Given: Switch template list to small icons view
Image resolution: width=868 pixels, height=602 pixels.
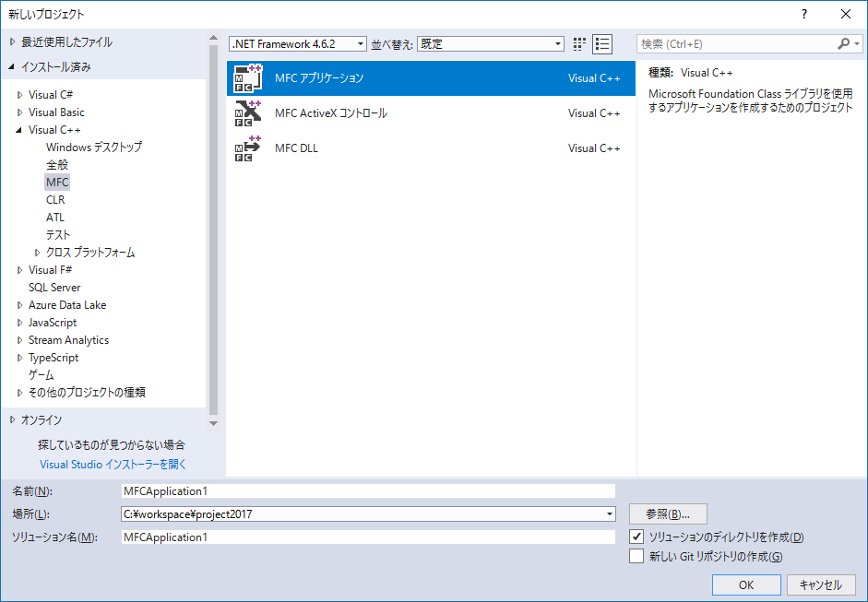Looking at the screenshot, I should tap(578, 43).
